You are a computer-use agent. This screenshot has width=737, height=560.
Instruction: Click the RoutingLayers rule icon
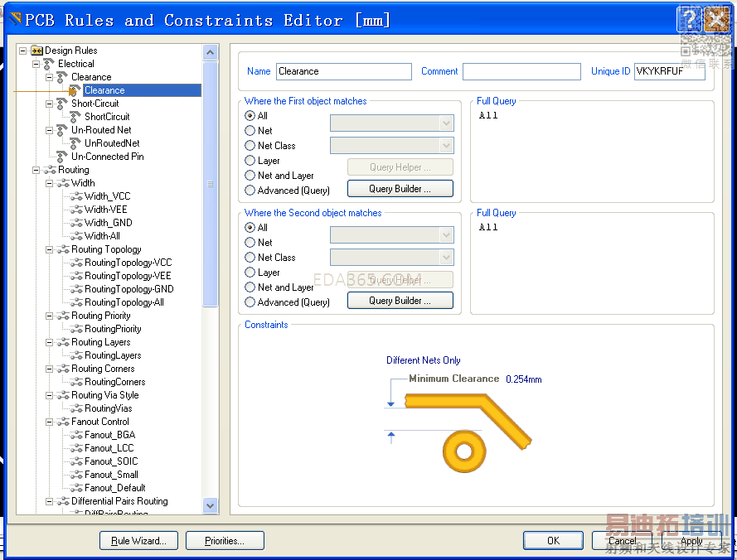point(76,355)
